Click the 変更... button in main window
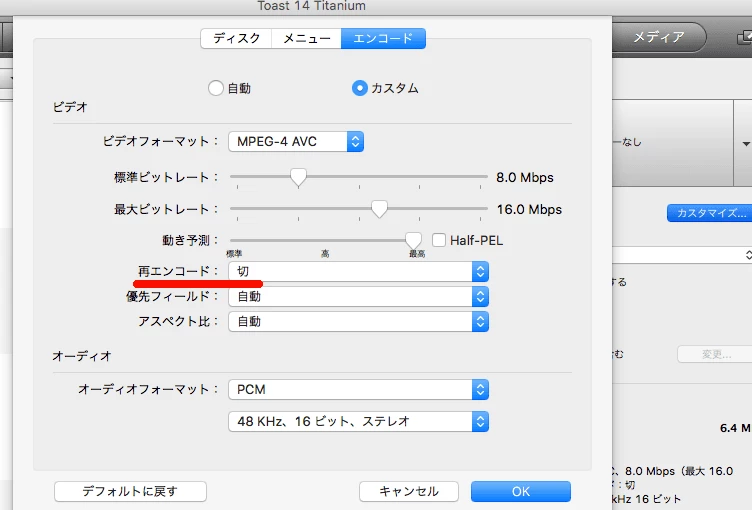 716,355
